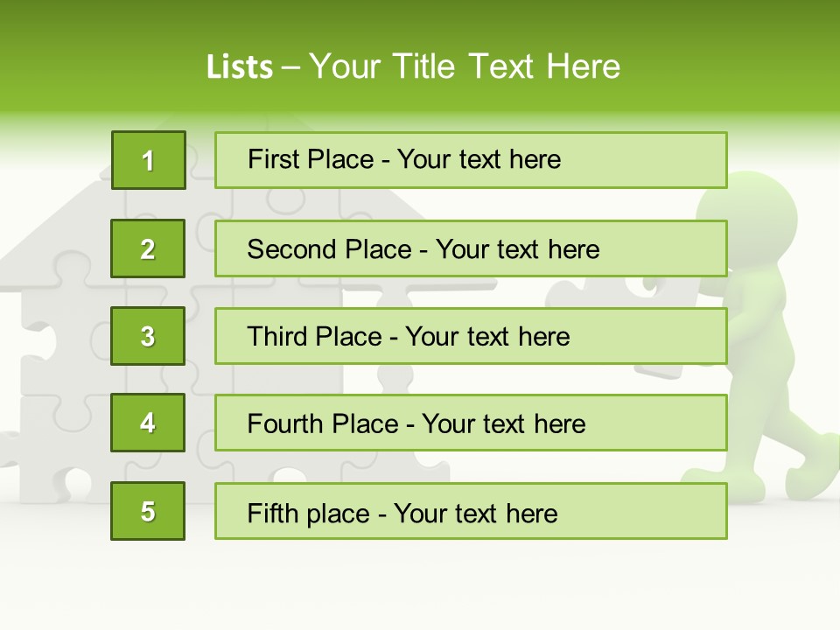Select the number 3 green box
The image size is (840, 630).
[x=148, y=336]
